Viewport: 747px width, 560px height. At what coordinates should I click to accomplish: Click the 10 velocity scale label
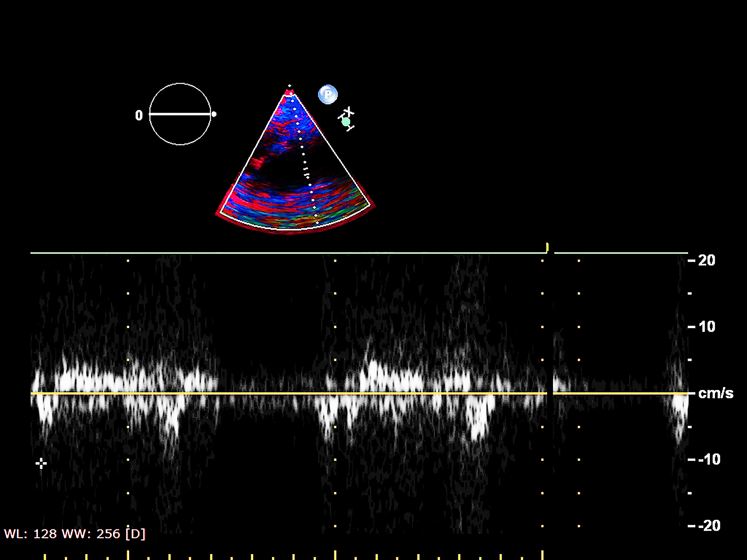(707, 327)
